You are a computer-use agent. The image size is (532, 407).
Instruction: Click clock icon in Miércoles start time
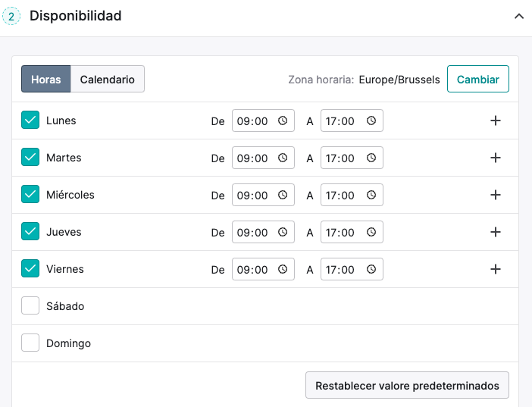pyautogui.click(x=283, y=195)
